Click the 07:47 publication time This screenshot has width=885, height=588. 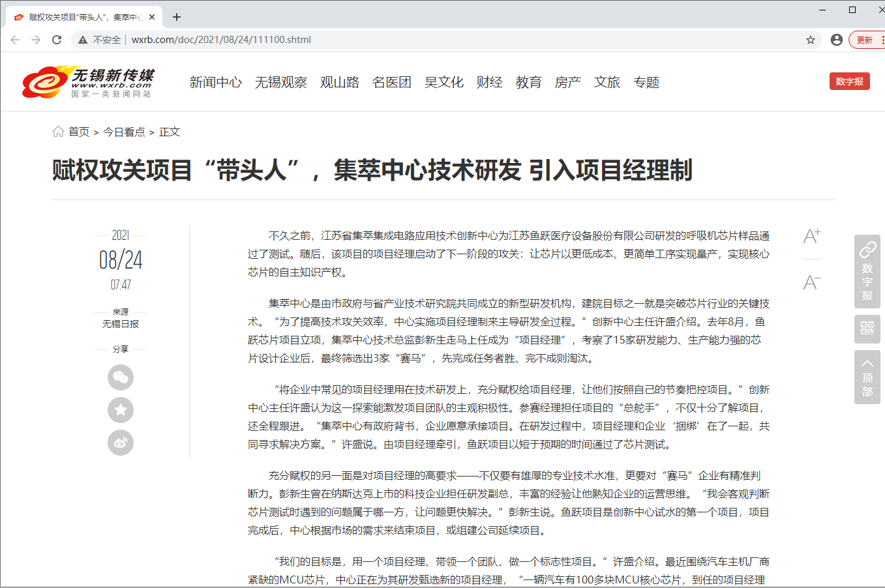tap(121, 285)
